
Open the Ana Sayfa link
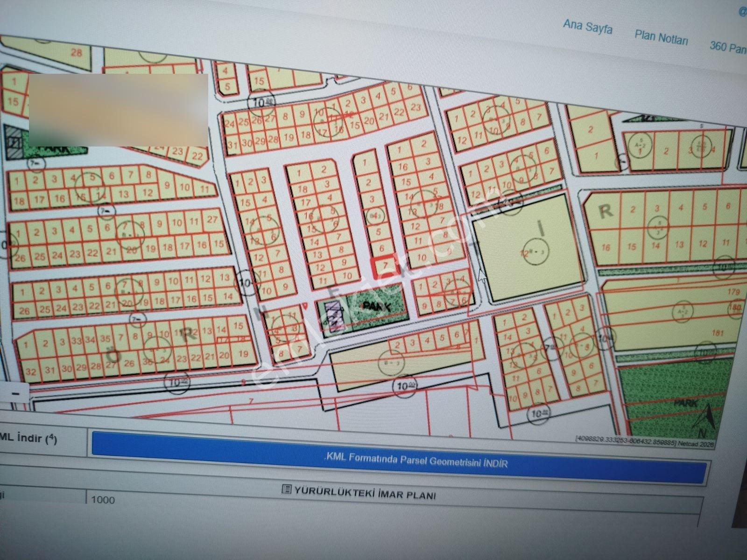pyautogui.click(x=588, y=26)
